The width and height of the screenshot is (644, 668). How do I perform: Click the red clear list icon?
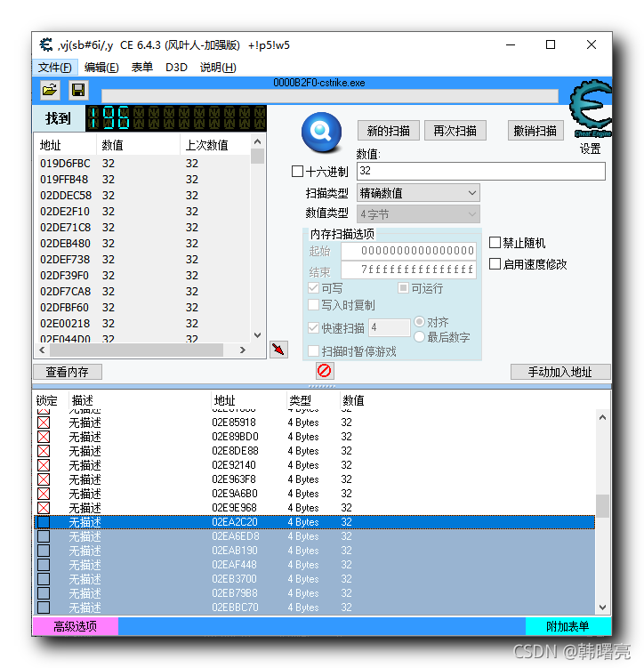(x=325, y=371)
